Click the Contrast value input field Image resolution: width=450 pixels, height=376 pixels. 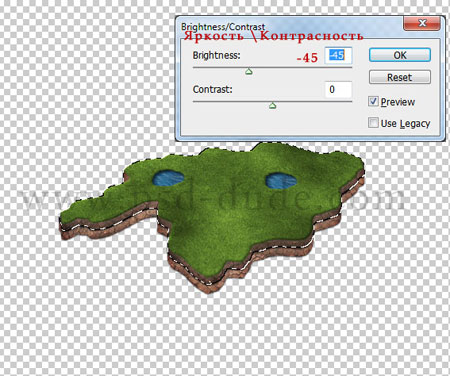tap(338, 89)
